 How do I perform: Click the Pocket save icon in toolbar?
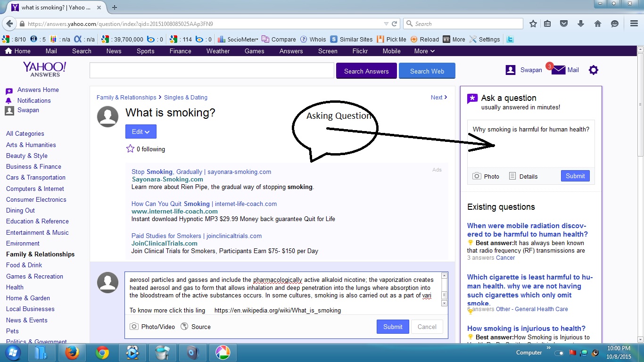[x=564, y=24]
